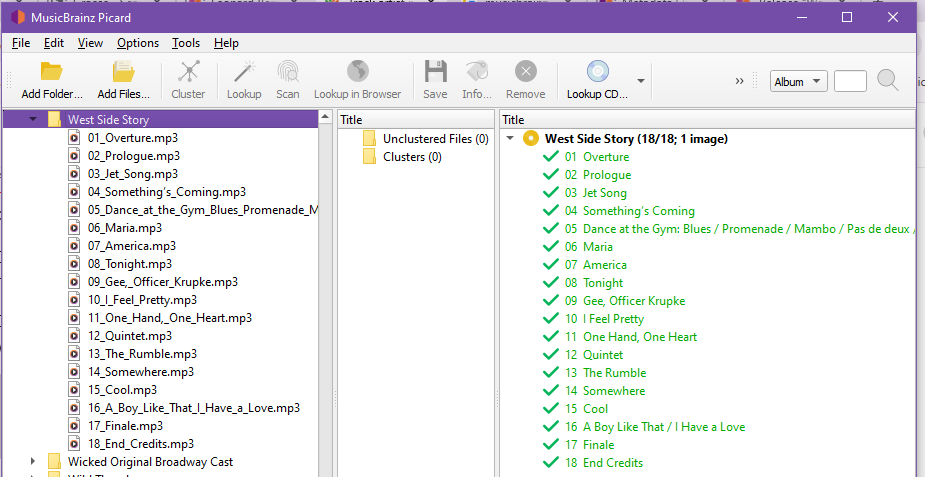Collapse the West Side Story album

coord(512,139)
